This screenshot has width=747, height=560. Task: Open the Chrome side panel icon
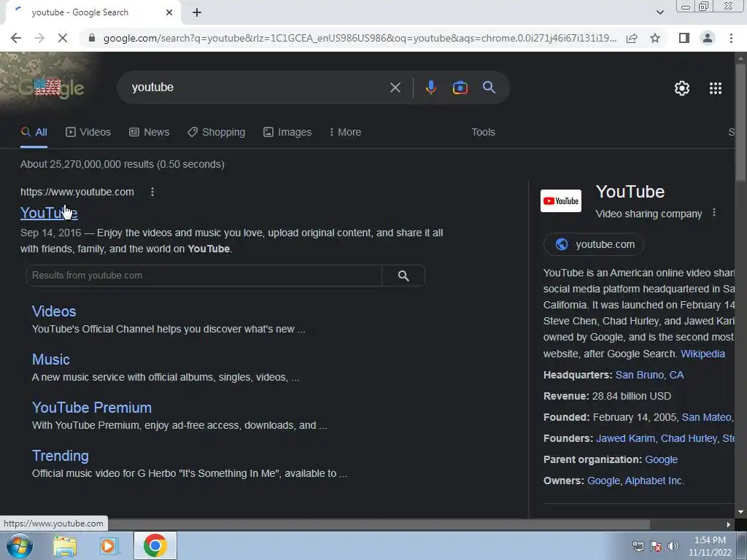tap(684, 38)
